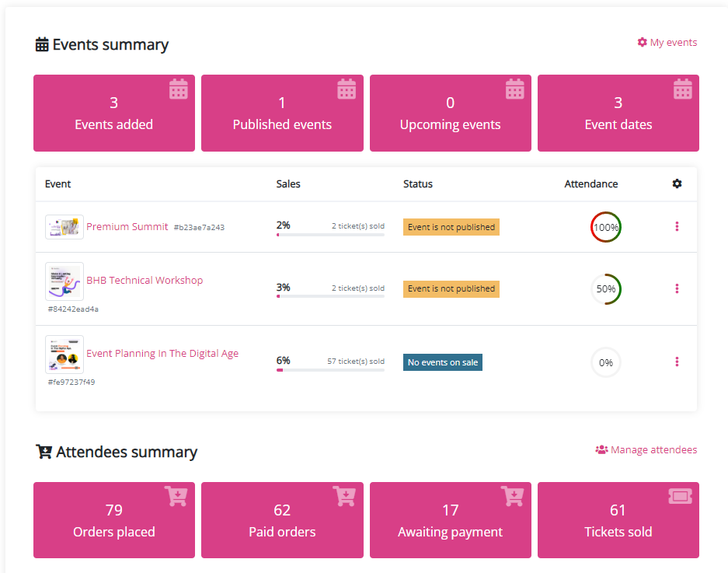Click calendar icon on Events added card
This screenshot has height=573, width=728.
[179, 89]
